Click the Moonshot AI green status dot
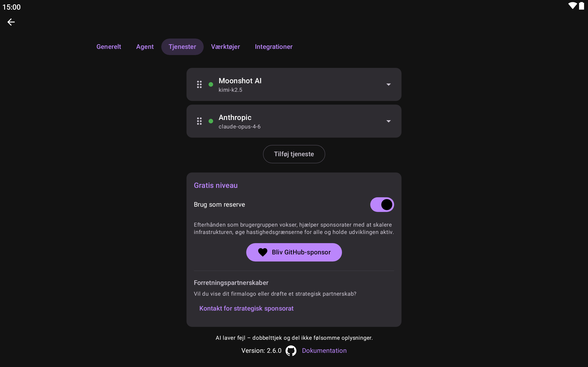 [211, 84]
